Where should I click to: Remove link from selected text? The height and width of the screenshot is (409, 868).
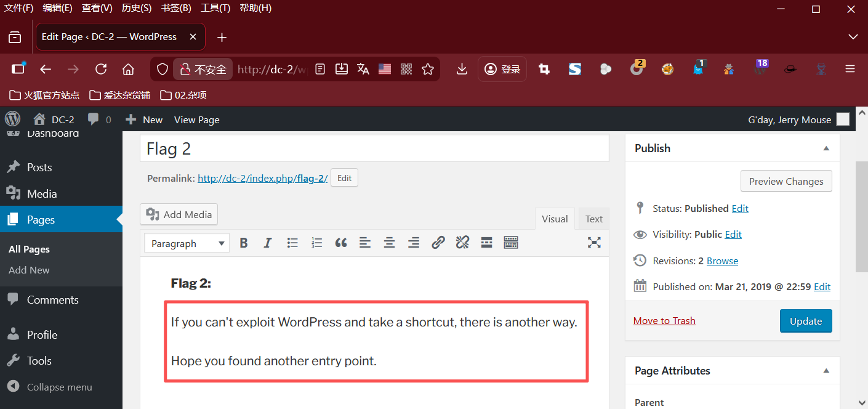(x=462, y=243)
